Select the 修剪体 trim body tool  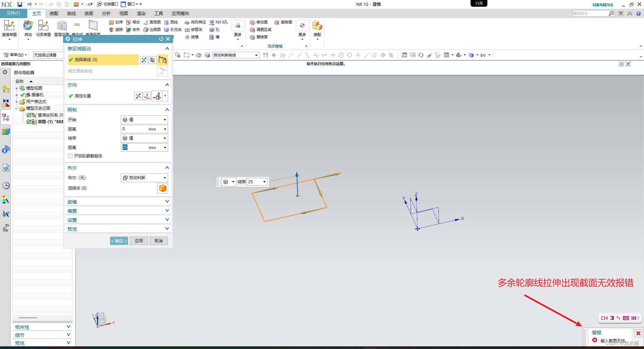click(194, 30)
